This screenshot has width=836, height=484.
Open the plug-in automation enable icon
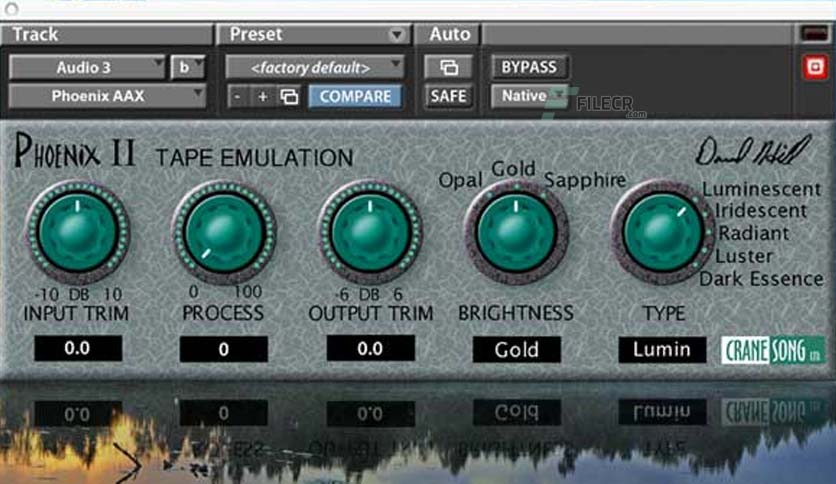(x=449, y=67)
